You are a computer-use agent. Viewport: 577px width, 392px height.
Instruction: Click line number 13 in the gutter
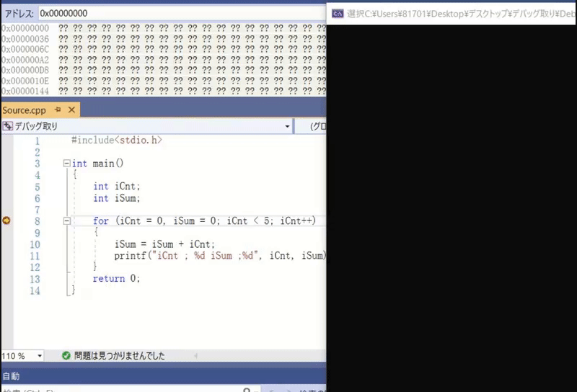35,279
